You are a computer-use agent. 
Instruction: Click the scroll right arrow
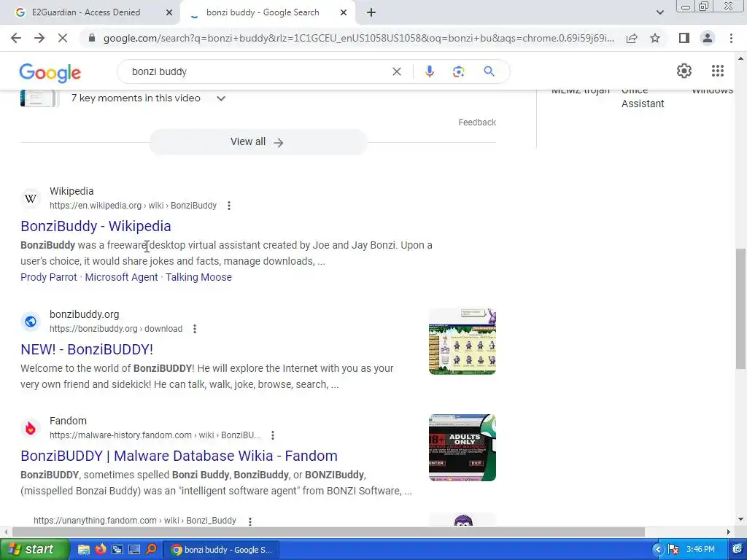click(728, 532)
